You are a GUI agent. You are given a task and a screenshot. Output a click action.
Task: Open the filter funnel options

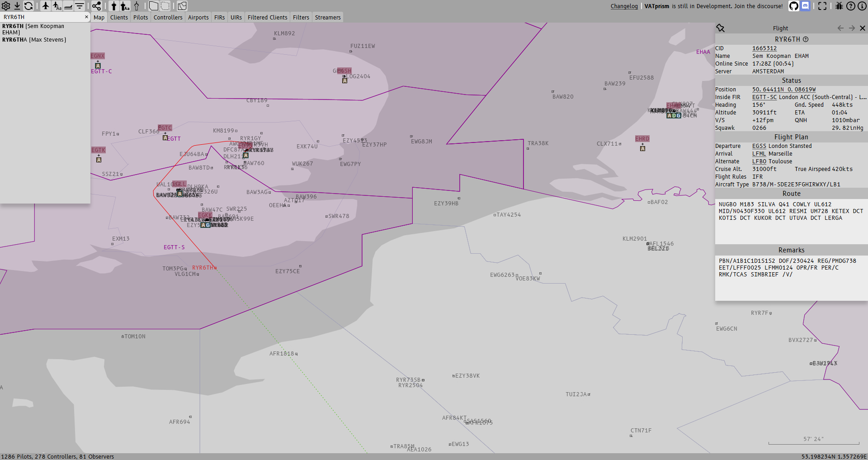80,6
